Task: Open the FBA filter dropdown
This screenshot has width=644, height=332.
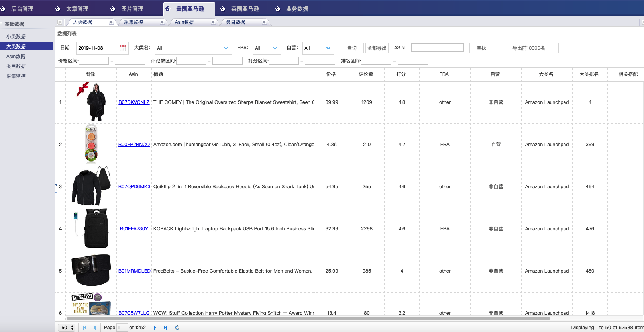Action: point(275,48)
